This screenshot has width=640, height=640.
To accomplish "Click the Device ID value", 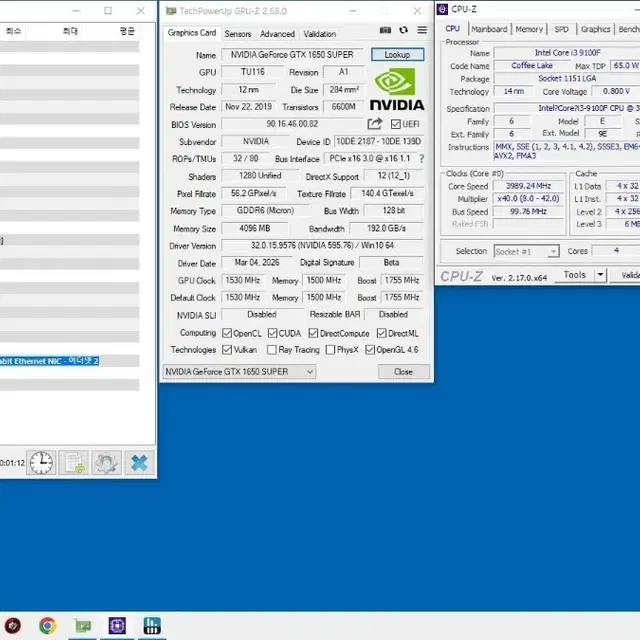I will [379, 141].
